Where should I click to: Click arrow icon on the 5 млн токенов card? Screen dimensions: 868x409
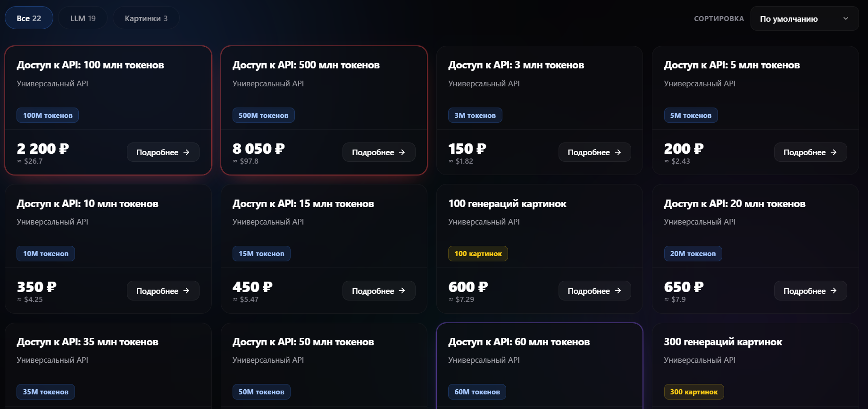pyautogui.click(x=834, y=152)
